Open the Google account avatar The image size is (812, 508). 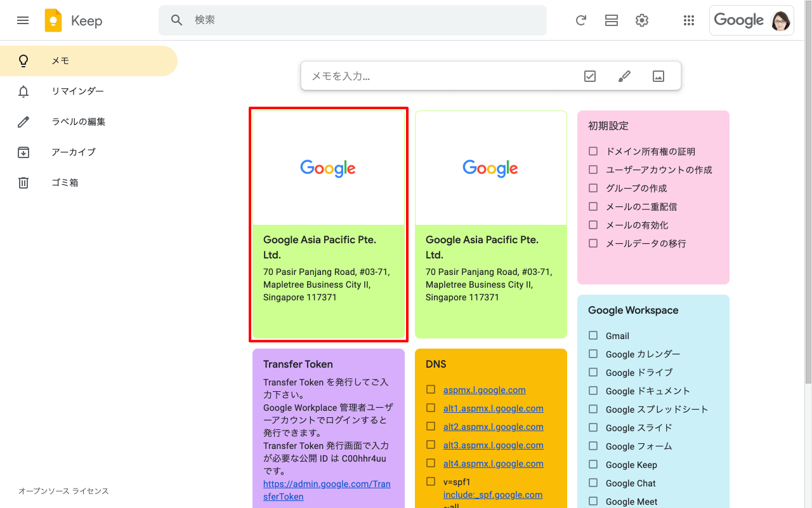pyautogui.click(x=781, y=20)
